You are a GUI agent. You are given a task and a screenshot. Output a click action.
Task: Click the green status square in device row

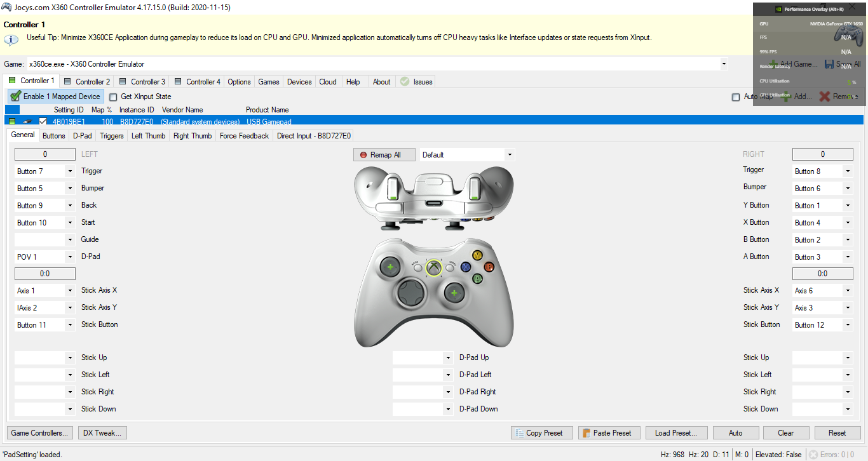pyautogui.click(x=12, y=121)
